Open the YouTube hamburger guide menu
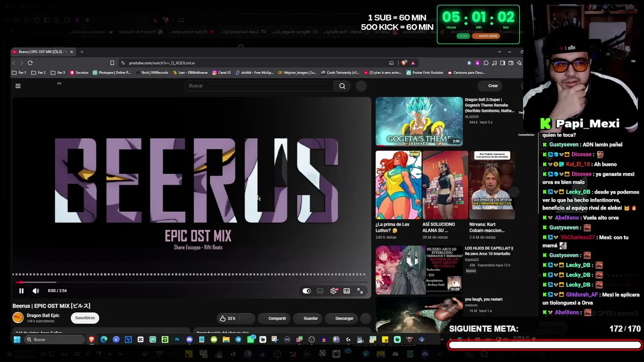 point(18,86)
